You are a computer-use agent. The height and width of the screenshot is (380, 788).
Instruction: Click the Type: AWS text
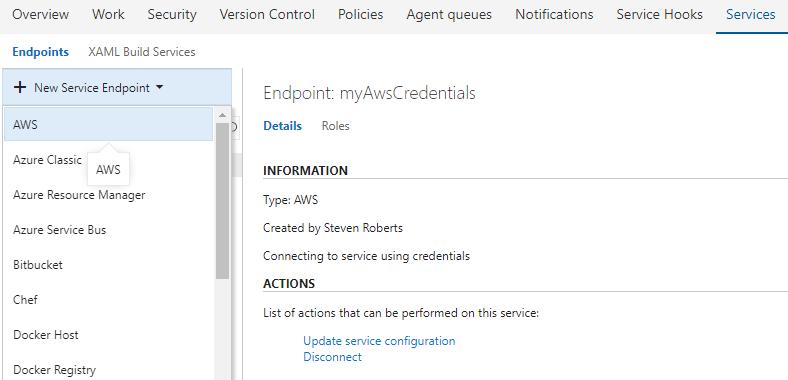point(290,200)
